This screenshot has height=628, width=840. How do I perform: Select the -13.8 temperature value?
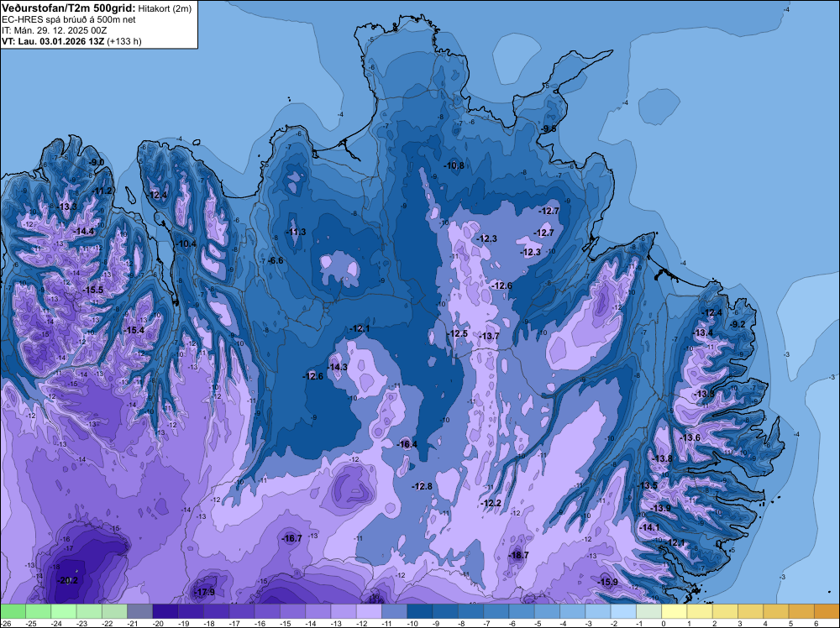click(x=663, y=458)
